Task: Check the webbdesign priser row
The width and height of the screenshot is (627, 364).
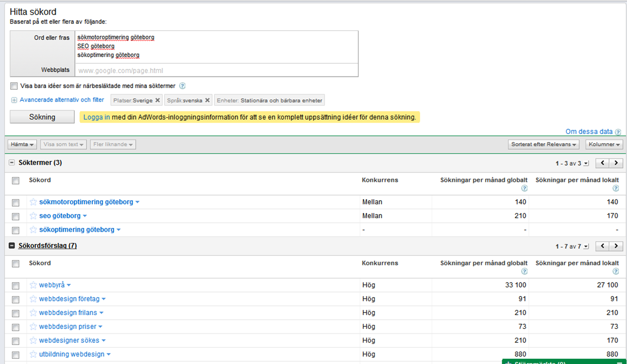Action: pyautogui.click(x=16, y=327)
